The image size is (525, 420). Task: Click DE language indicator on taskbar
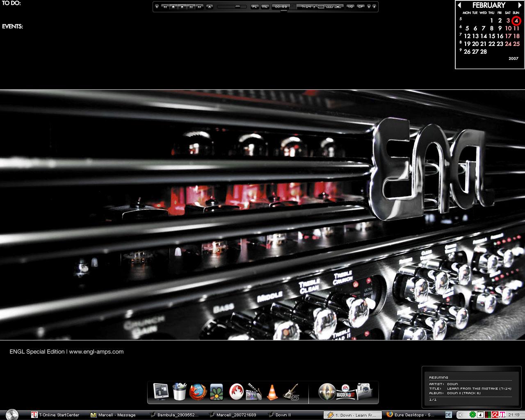[x=448, y=415]
